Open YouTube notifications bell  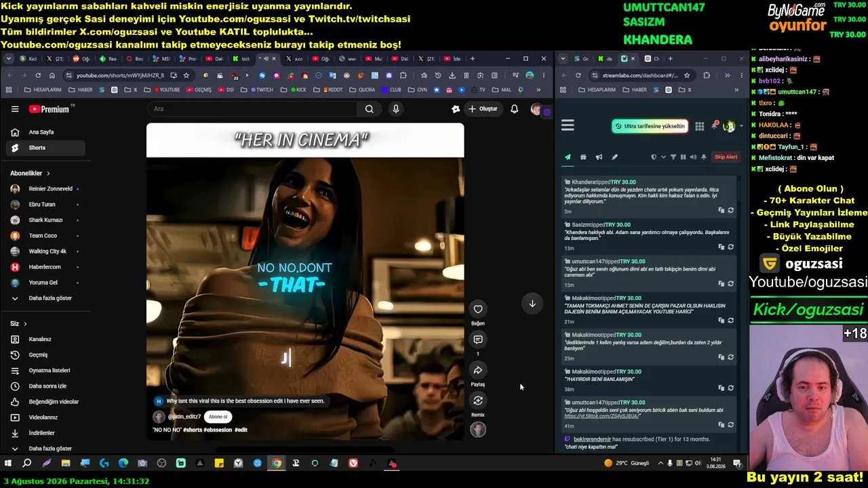coord(514,109)
